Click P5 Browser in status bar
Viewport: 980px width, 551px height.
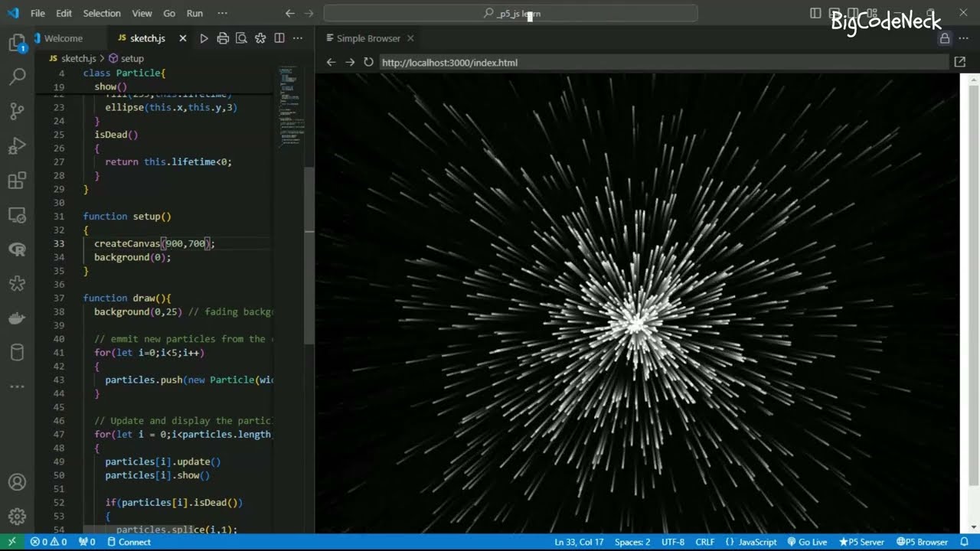(922, 542)
